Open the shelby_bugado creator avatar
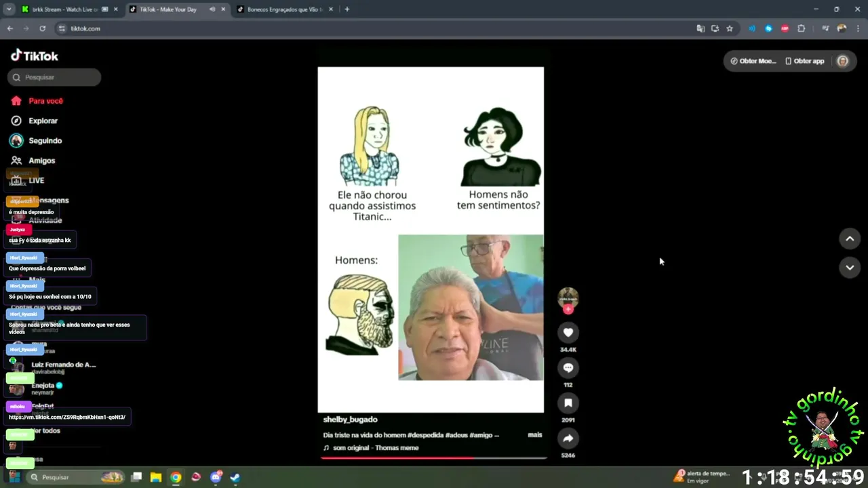 (568, 297)
